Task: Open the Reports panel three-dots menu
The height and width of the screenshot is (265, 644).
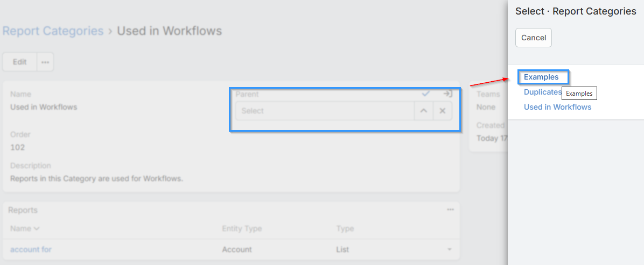Action: click(x=450, y=210)
